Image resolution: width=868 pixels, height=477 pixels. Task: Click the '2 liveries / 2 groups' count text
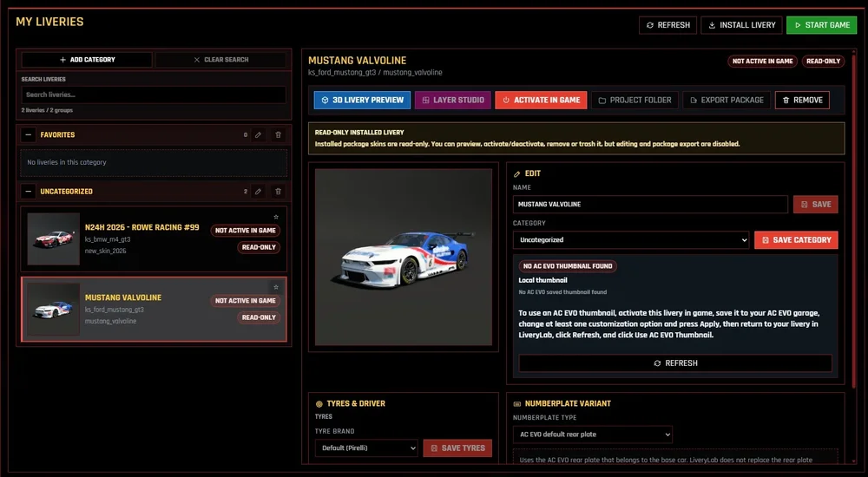click(47, 110)
